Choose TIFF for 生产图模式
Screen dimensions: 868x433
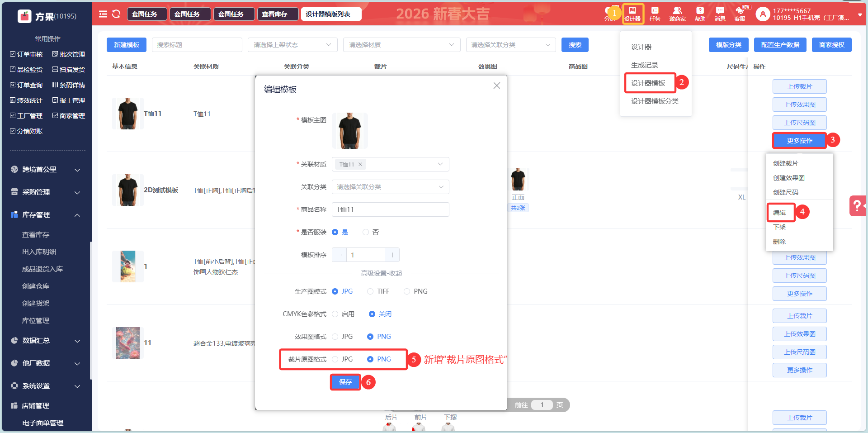(370, 291)
